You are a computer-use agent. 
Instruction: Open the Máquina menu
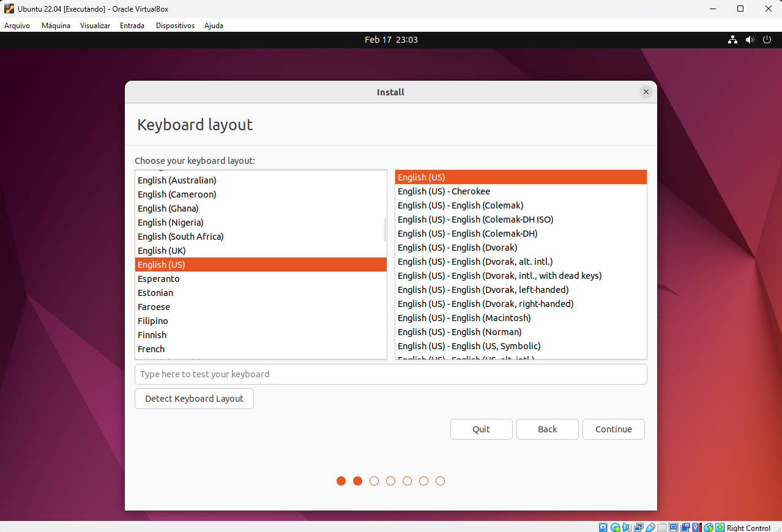[56, 26]
